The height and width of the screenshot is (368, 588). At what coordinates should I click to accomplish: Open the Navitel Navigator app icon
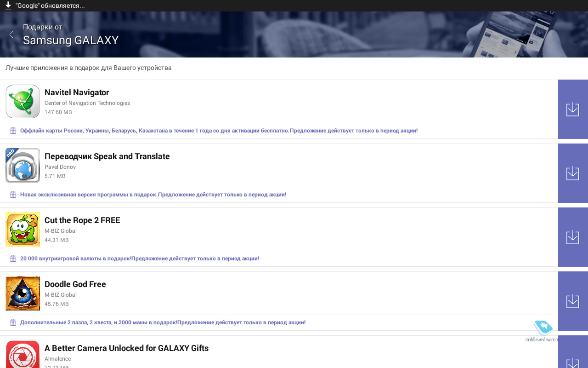pos(23,101)
